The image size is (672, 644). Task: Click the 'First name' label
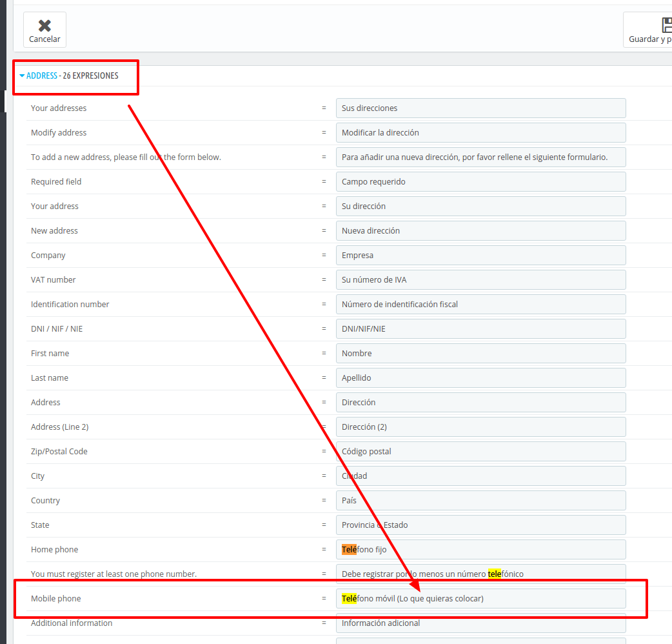click(50, 354)
